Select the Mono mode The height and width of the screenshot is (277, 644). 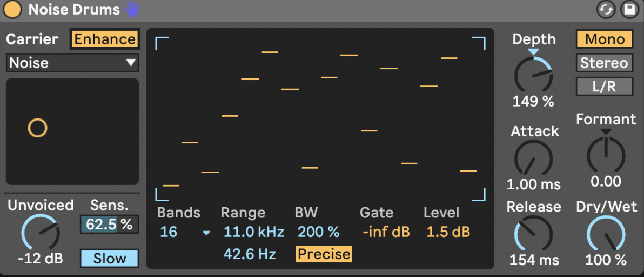(x=604, y=39)
